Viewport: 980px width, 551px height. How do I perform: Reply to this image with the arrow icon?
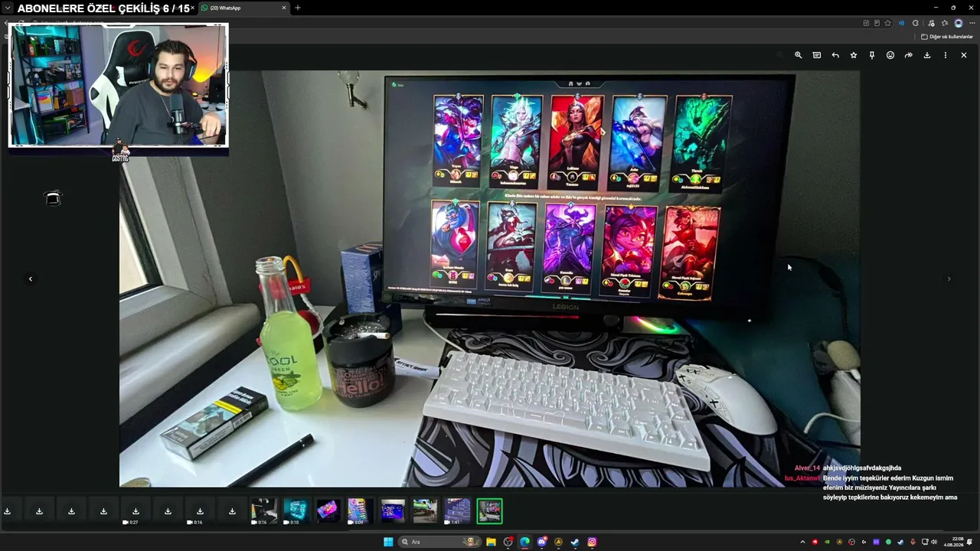(x=835, y=55)
